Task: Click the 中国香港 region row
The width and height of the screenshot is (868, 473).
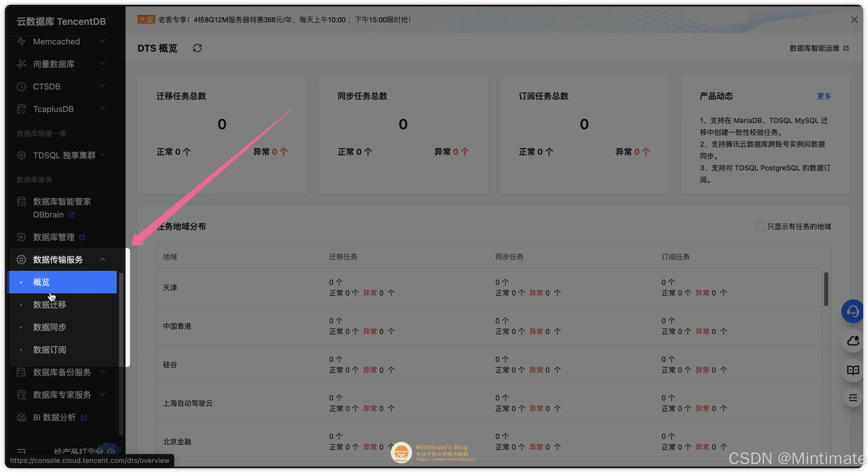Action: 489,326
